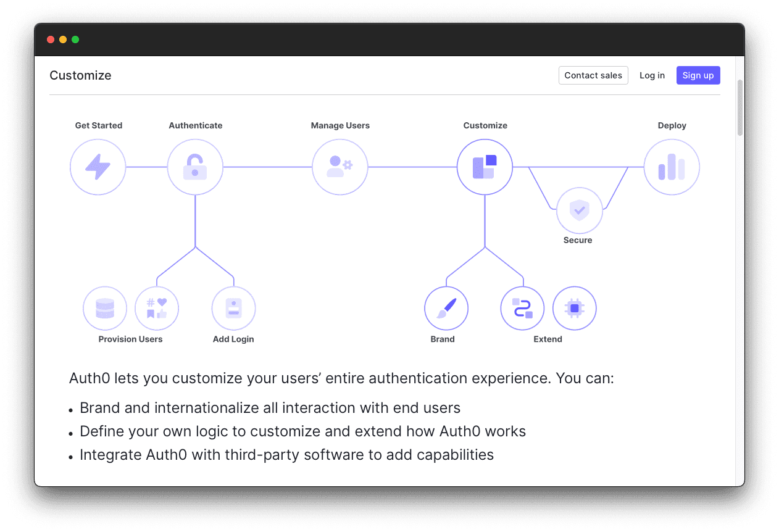Screen dimensions: 779x532
Task: Click the Contact sales button
Action: click(x=593, y=75)
